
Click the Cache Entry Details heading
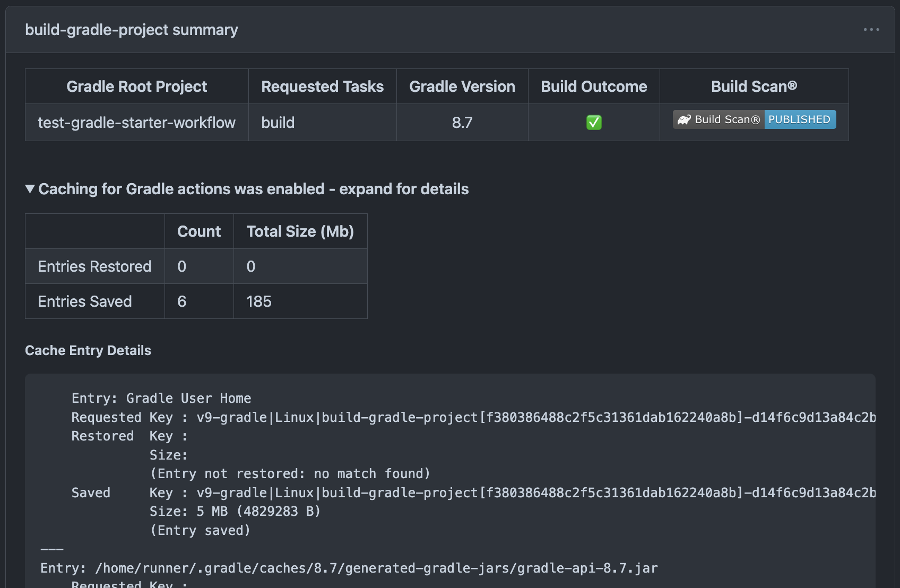click(88, 350)
